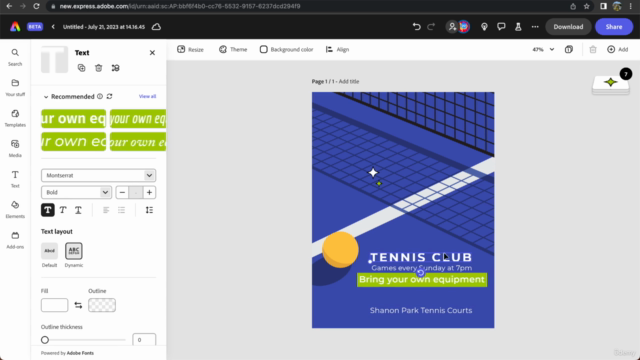Select the Shanon Park Tennis Courts text
640x360 pixels.
421,311
